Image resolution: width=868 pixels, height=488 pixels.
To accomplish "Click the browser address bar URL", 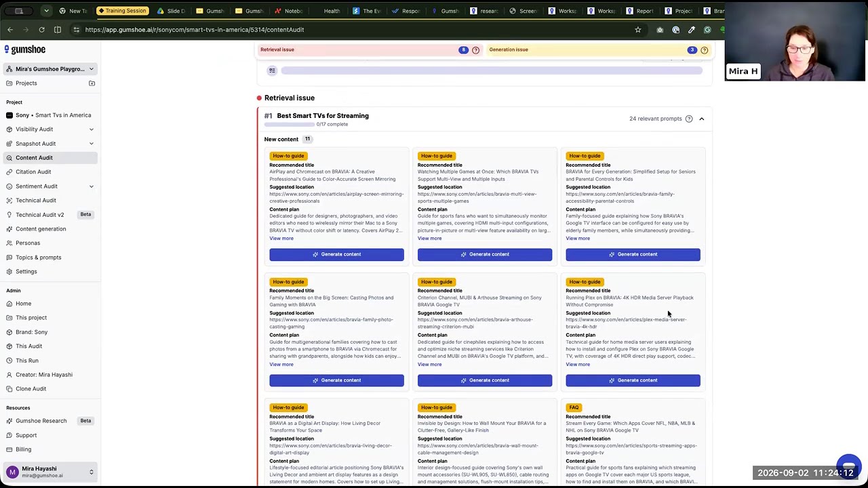I will pos(195,30).
